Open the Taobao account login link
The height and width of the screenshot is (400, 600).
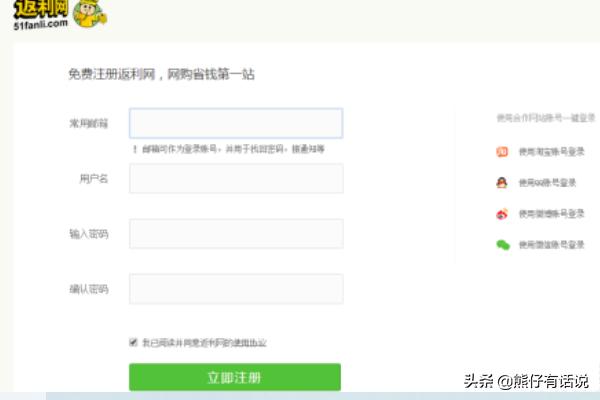pyautogui.click(x=551, y=152)
